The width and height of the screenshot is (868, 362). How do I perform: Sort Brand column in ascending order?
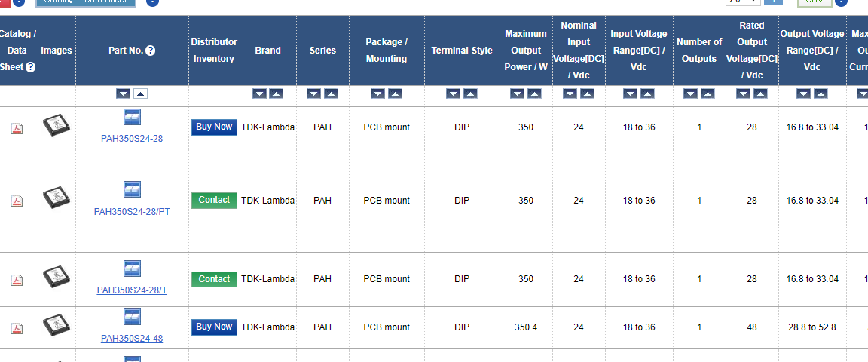tap(276, 94)
